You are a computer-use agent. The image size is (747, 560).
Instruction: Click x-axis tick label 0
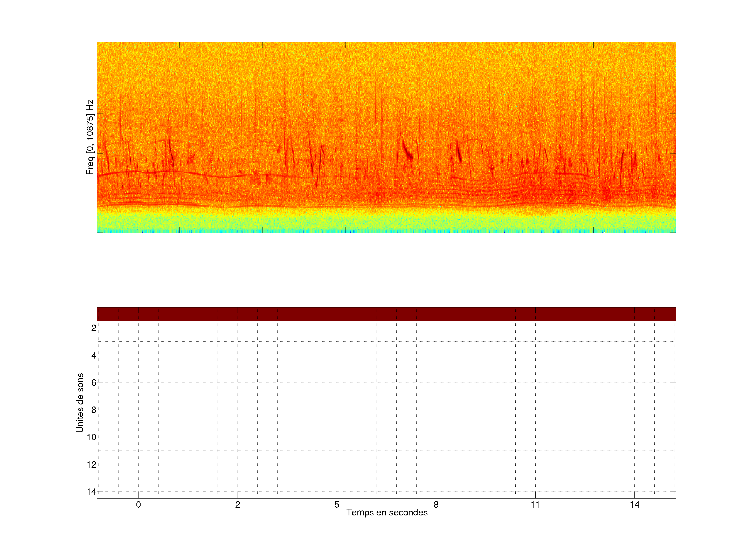(x=139, y=505)
